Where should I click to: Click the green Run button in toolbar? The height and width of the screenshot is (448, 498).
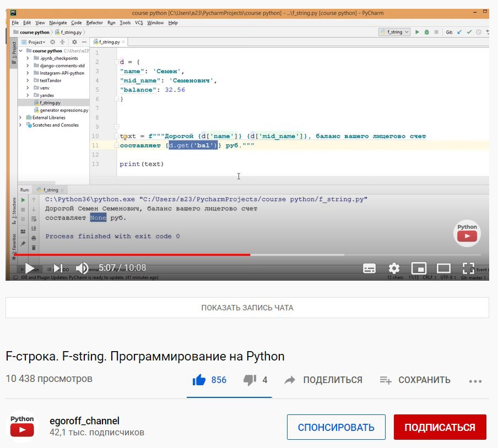click(x=417, y=32)
